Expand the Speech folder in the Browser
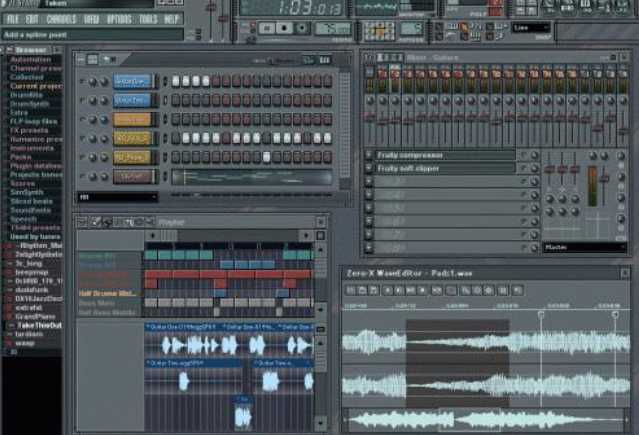This screenshot has width=639, height=435. click(x=23, y=219)
